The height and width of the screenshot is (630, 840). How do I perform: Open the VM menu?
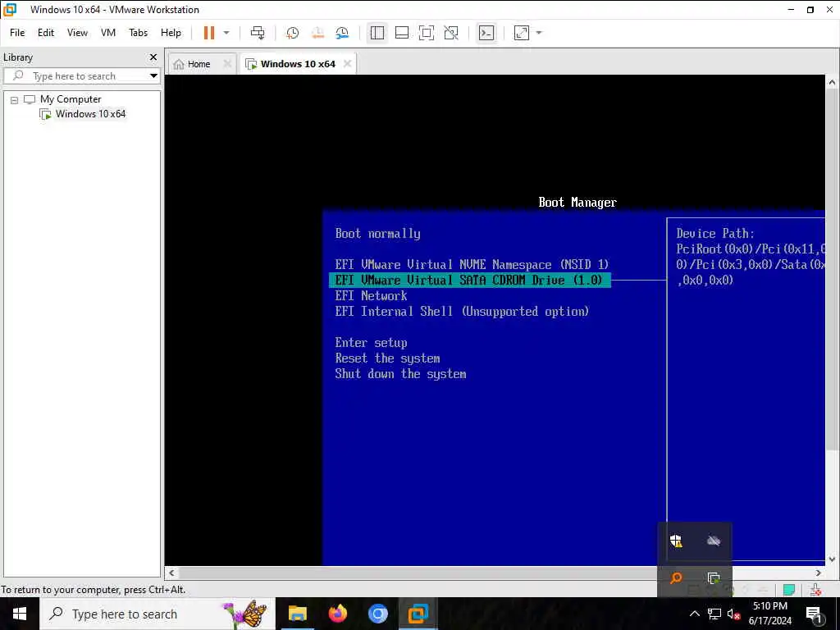click(x=108, y=33)
